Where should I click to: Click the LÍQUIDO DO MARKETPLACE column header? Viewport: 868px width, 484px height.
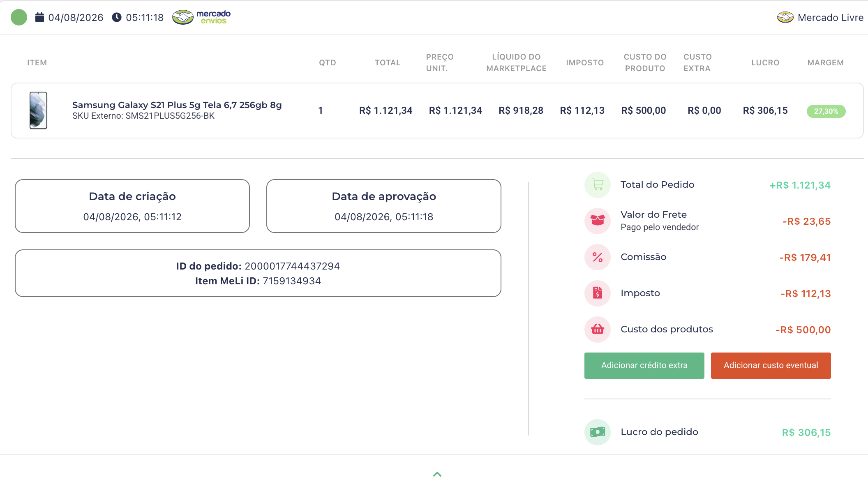coord(517,63)
